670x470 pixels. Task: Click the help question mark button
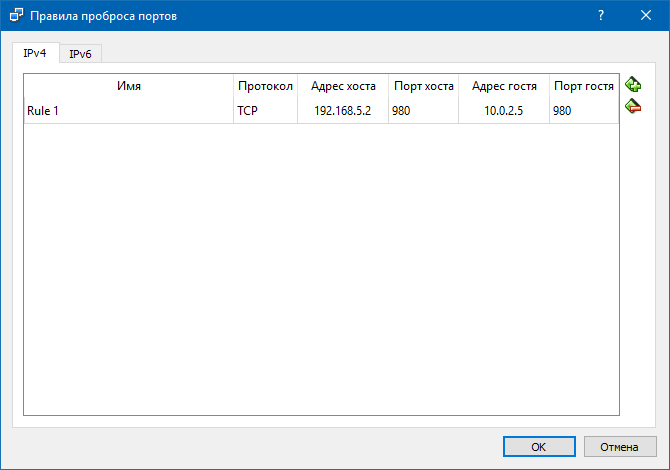(601, 16)
